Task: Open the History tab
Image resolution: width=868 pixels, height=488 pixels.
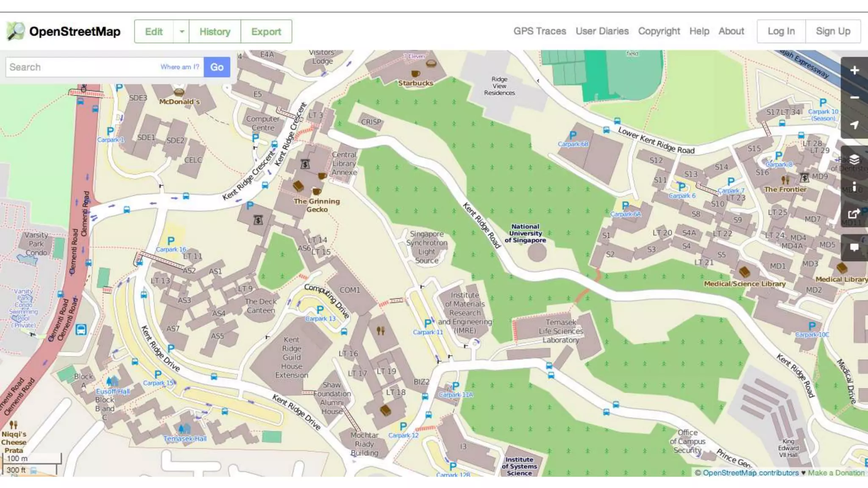Action: point(215,31)
